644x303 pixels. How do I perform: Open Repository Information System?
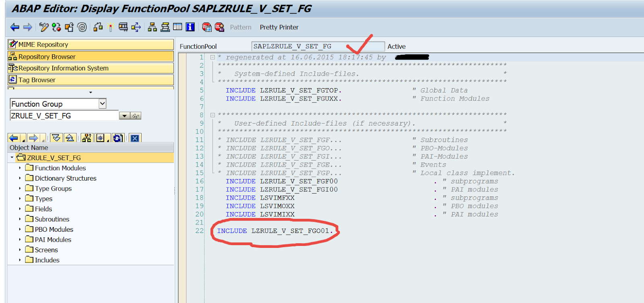[x=91, y=68]
